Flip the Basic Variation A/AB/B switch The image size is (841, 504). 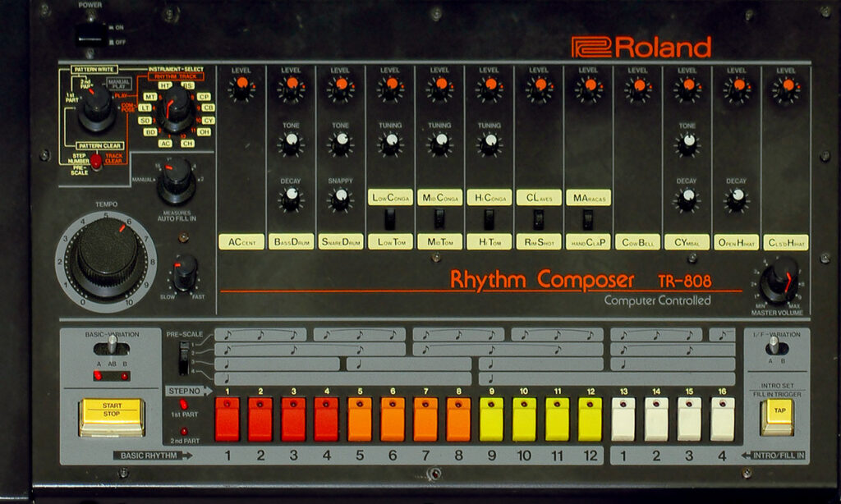(x=112, y=346)
